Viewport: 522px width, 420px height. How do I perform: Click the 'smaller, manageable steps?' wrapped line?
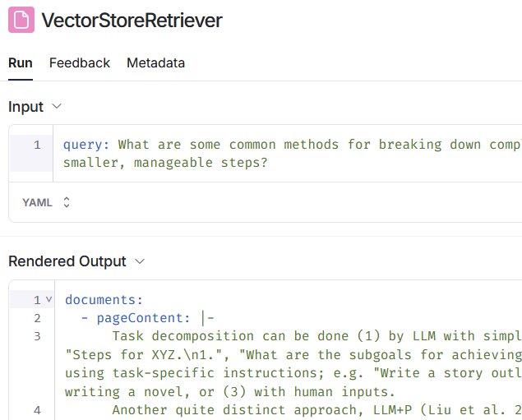[166, 163]
